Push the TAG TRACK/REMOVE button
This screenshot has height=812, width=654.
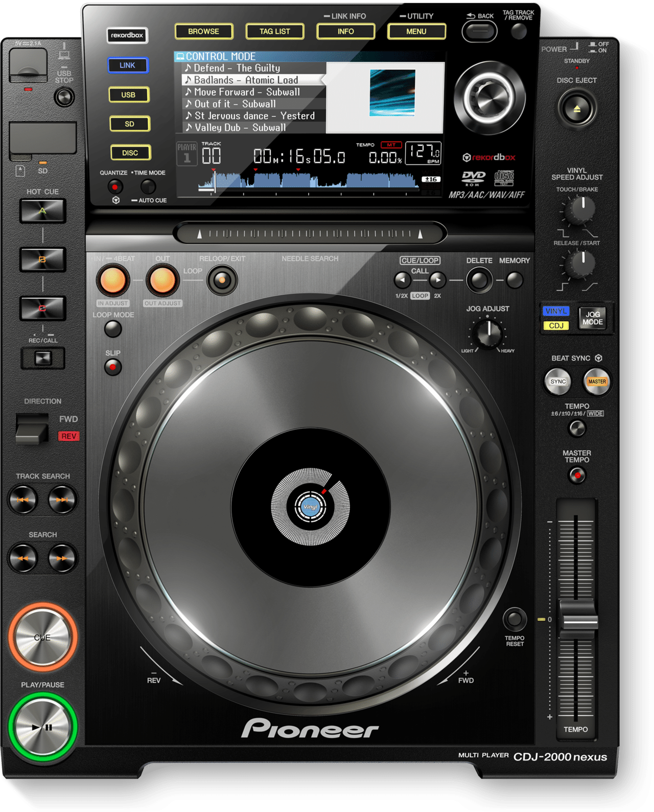point(519,32)
